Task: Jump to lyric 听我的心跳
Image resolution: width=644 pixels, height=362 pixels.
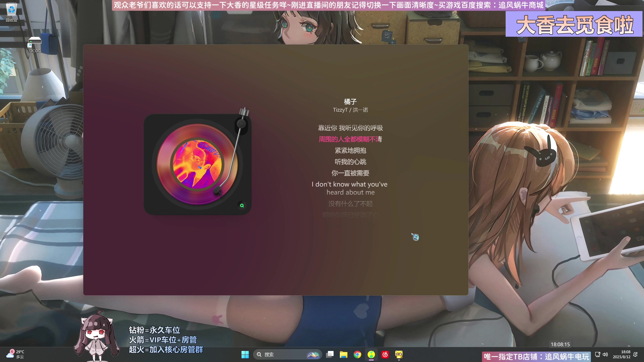Action: click(350, 162)
